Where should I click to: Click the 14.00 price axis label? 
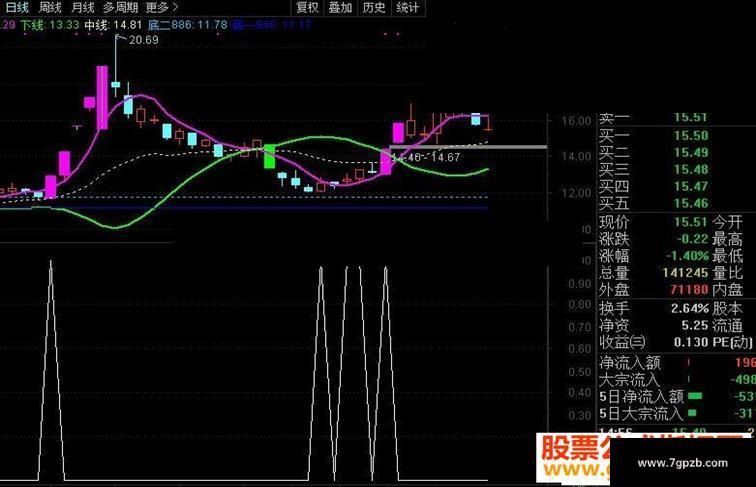(x=576, y=156)
